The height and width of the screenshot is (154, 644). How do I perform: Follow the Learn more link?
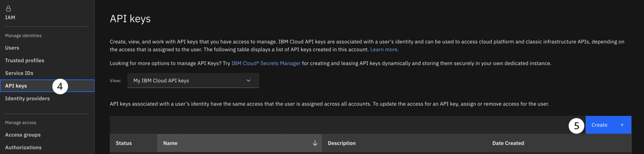[x=384, y=50]
